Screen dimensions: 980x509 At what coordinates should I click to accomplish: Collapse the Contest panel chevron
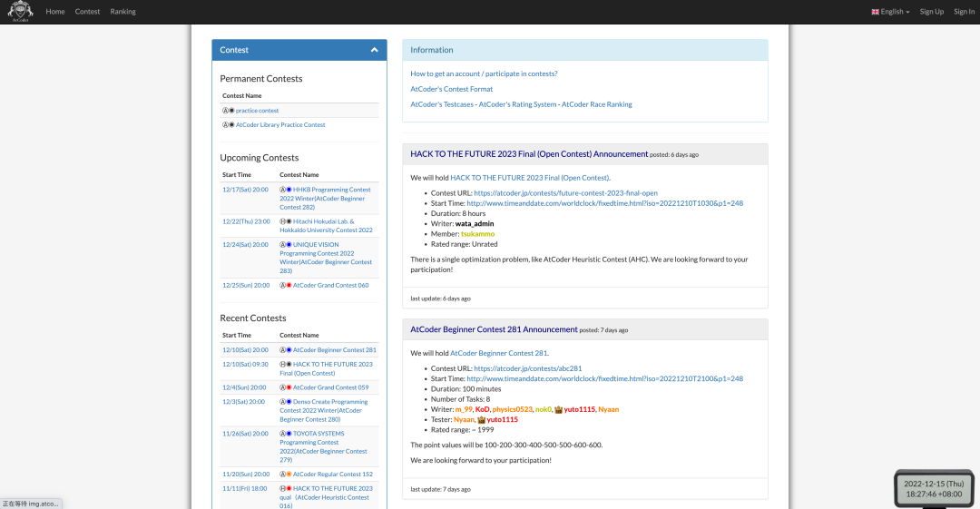pyautogui.click(x=375, y=50)
